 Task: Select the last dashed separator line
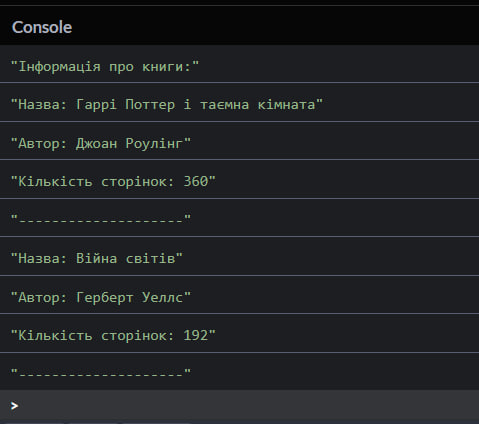click(239, 373)
